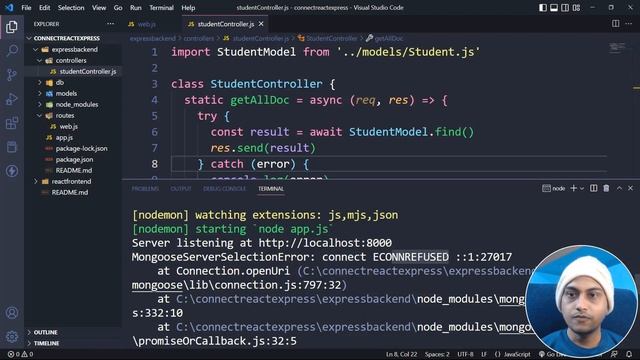Open the Selection menu
The image size is (640, 360).
coord(71,8)
